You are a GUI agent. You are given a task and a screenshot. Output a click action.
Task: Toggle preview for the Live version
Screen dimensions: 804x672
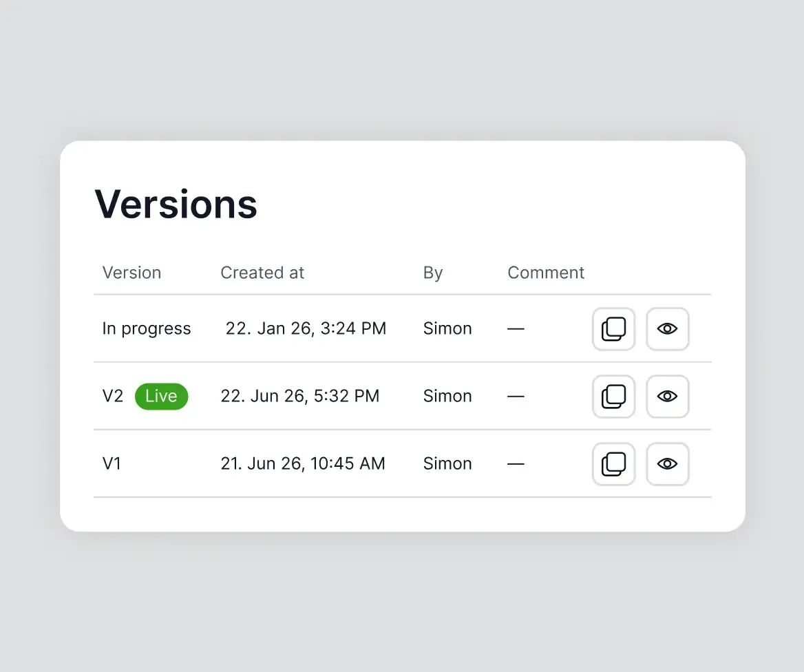[x=667, y=397]
